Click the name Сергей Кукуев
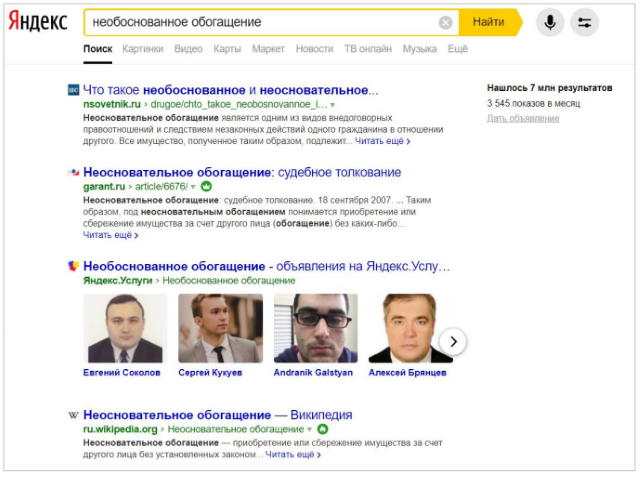Screen dimensions: 640x477 pyautogui.click(x=210, y=373)
